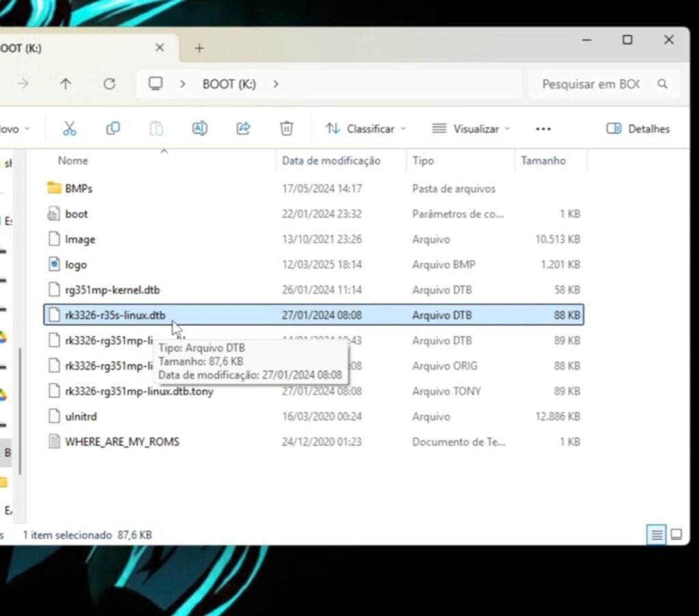
Task: Select the file dated 26/01/2024 11:14
Action: pyautogui.click(x=313, y=290)
